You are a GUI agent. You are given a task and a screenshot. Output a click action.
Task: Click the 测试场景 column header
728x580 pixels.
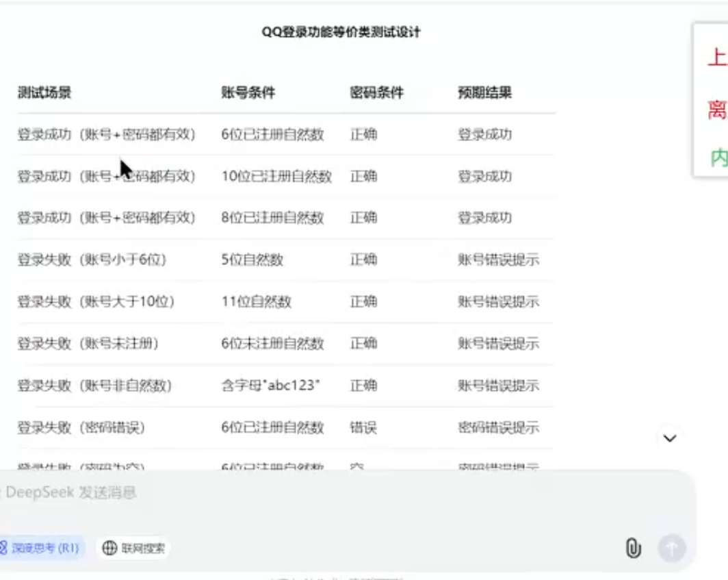[44, 92]
